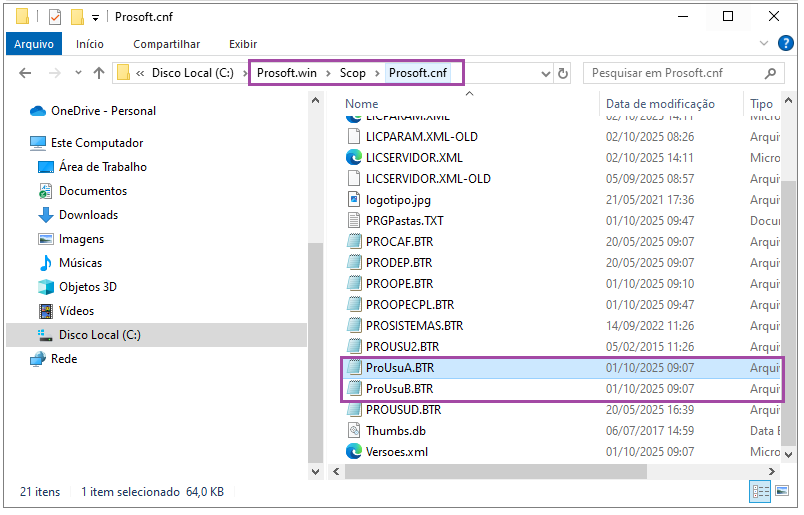Open the Arquivo menu
Image resolution: width=804 pixels, height=515 pixels.
click(34, 44)
